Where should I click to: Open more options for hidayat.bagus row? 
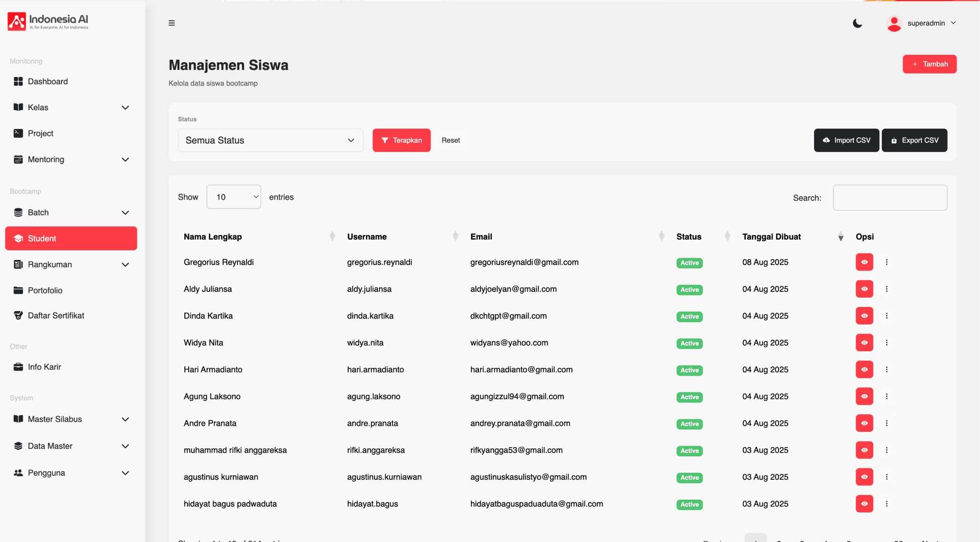886,504
